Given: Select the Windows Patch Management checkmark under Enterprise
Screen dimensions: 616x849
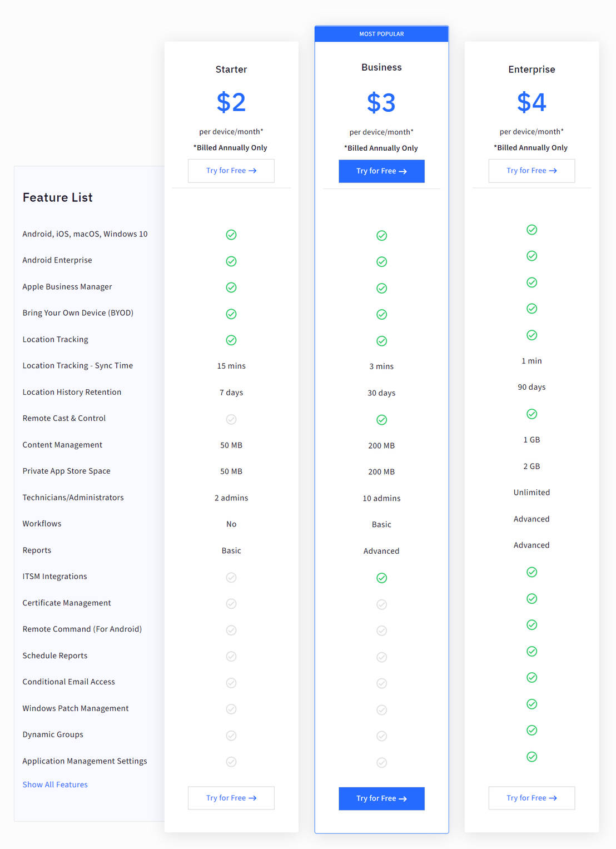Looking at the screenshot, I should click(531, 704).
